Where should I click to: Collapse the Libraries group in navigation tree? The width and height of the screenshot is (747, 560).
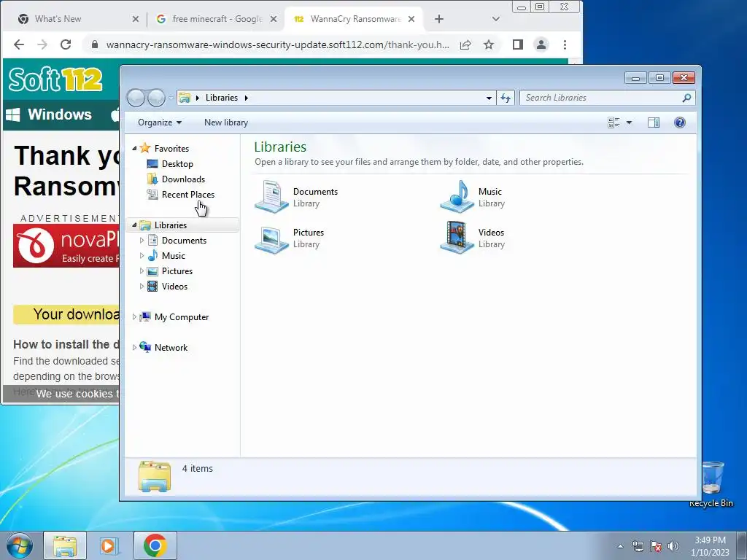coord(134,225)
